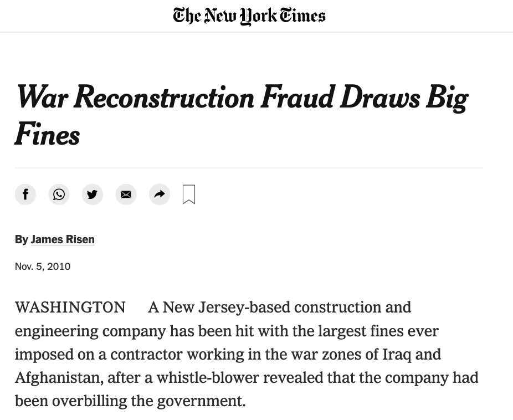Share article on Facebook
Viewport: 513px width, 420px height.
(x=25, y=194)
